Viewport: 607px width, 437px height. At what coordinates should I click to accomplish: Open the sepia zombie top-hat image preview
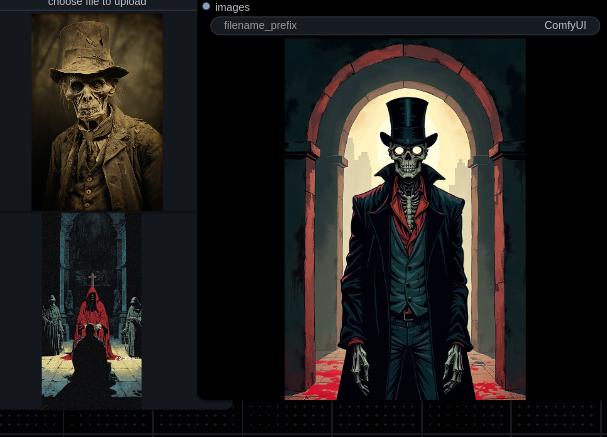coord(97,112)
